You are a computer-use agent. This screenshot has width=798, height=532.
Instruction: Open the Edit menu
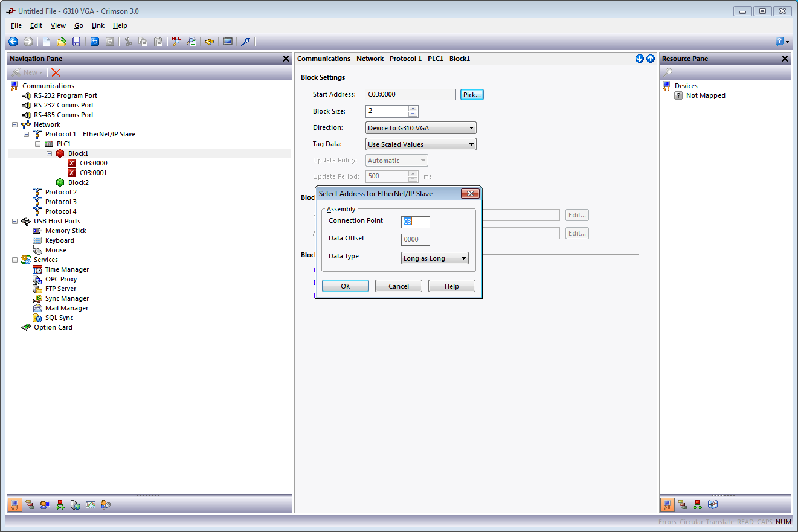pyautogui.click(x=36, y=25)
